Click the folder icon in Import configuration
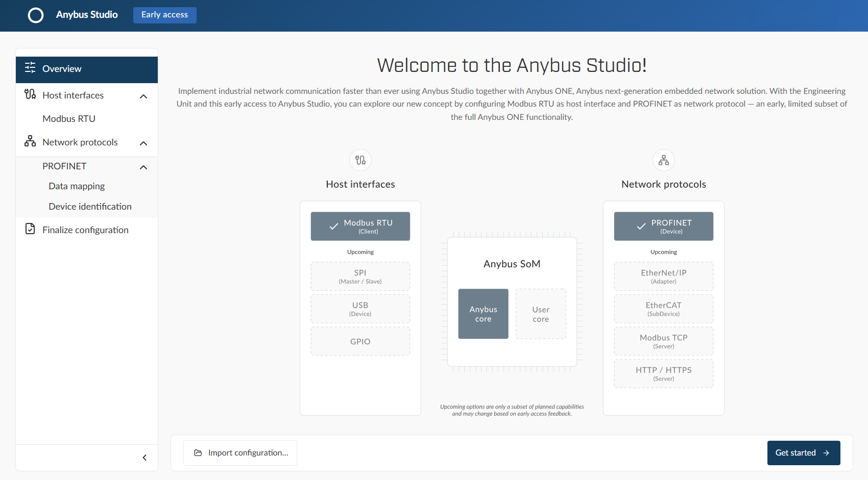Viewport: 868px width, 480px height. coord(198,453)
